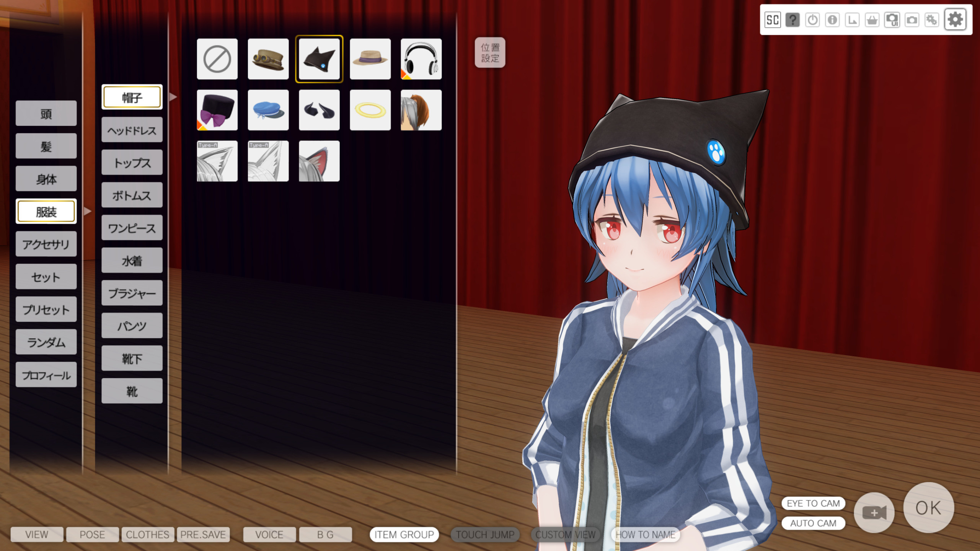Image resolution: width=980 pixels, height=551 pixels.
Task: Select the white headphones thumbnail
Action: pyautogui.click(x=421, y=59)
